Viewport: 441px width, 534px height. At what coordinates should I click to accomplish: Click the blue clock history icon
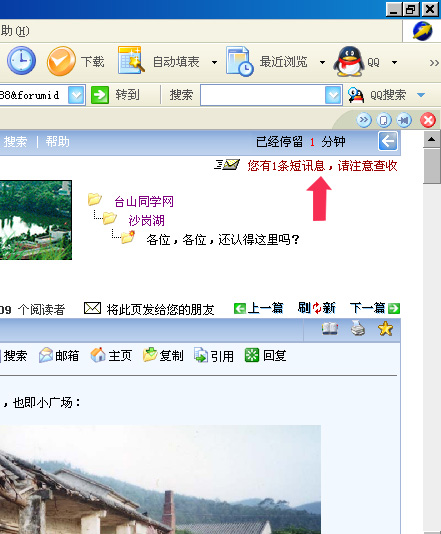pyautogui.click(x=21, y=61)
